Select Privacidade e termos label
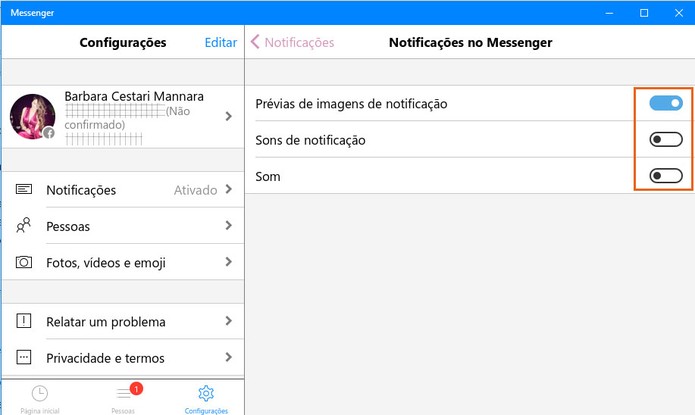695x415 pixels. [105, 358]
